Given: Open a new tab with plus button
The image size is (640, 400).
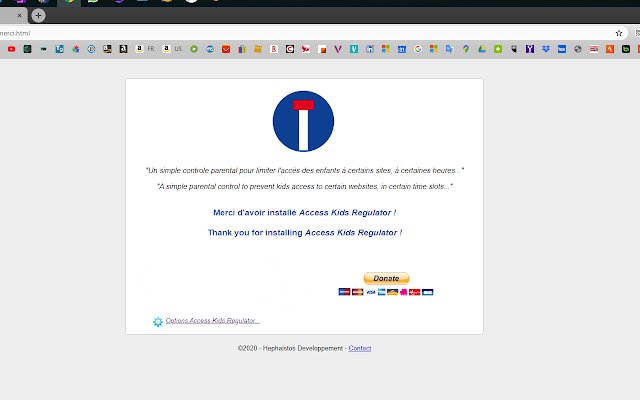Looking at the screenshot, I should pos(38,16).
